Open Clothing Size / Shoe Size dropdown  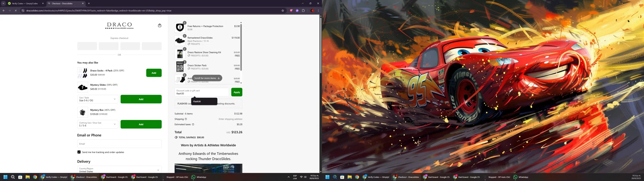pyautogui.click(x=98, y=124)
